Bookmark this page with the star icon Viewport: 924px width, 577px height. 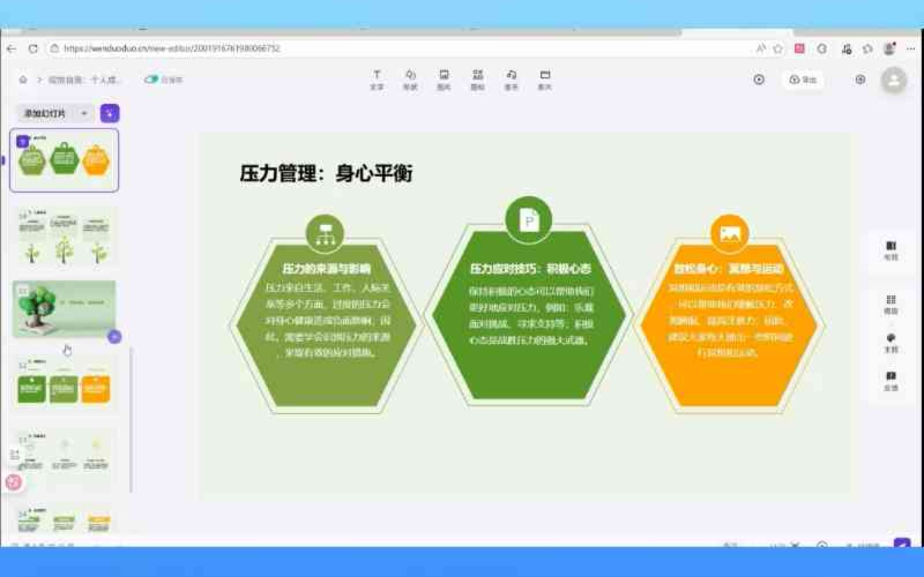(778, 48)
